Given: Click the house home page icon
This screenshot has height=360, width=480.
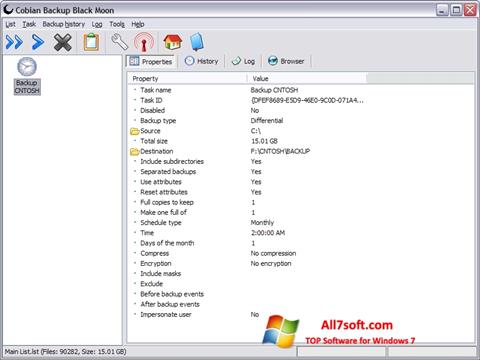Looking at the screenshot, I should pyautogui.click(x=173, y=42).
